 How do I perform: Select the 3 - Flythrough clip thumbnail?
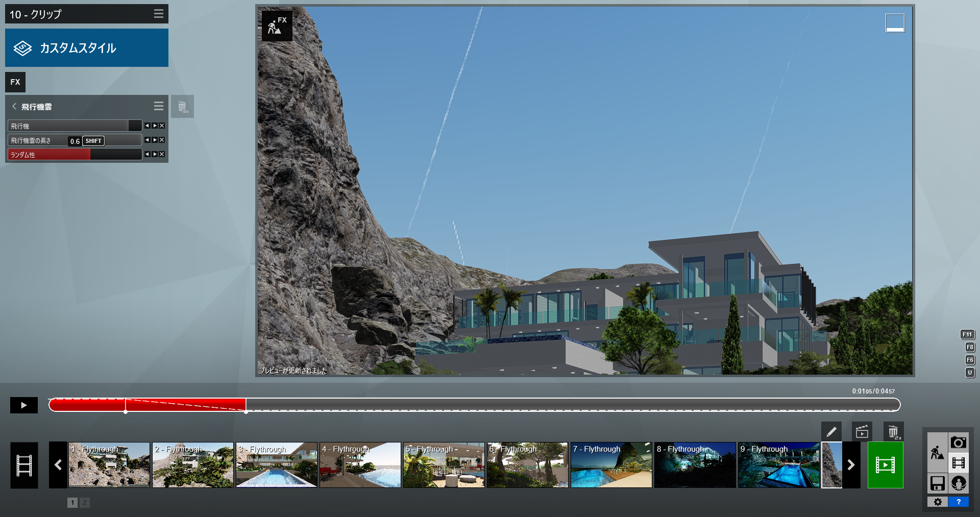[277, 465]
